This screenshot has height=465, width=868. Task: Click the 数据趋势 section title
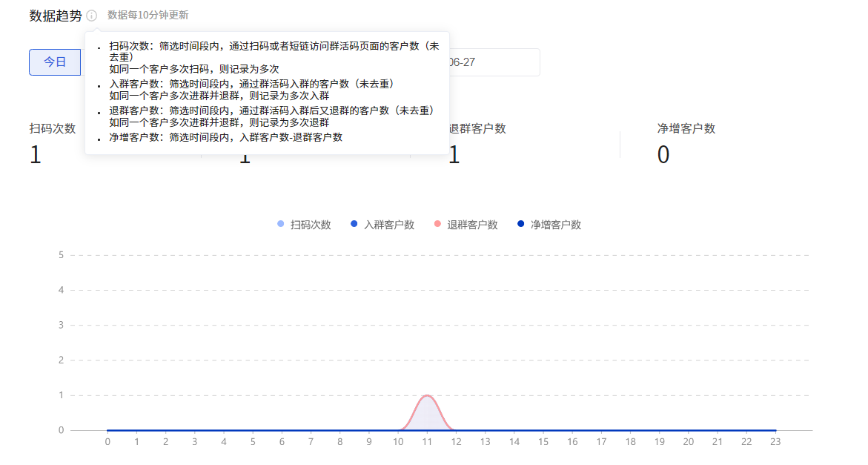[x=56, y=16]
